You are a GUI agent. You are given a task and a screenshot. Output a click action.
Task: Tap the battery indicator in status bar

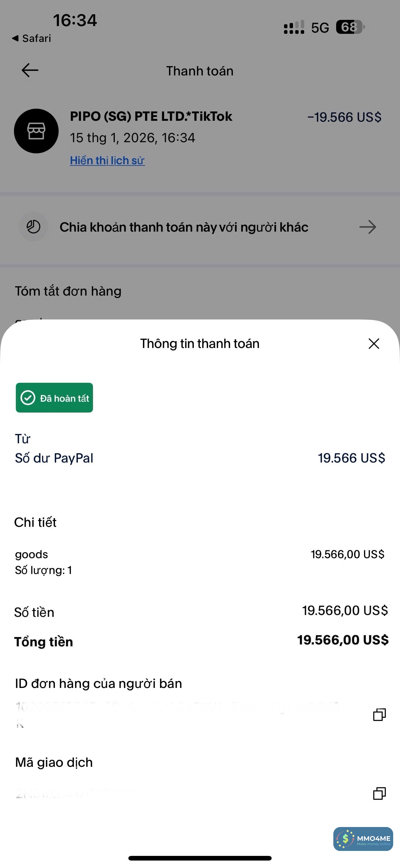coord(350,27)
